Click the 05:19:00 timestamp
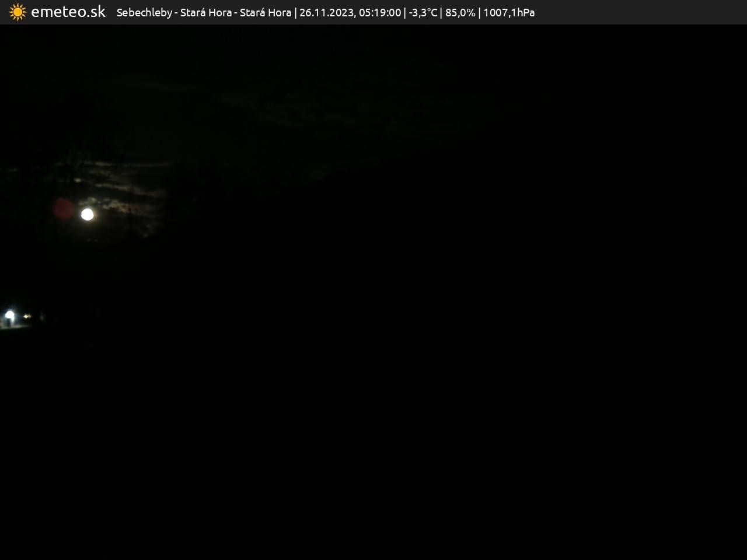The width and height of the screenshot is (747, 560). (380, 12)
